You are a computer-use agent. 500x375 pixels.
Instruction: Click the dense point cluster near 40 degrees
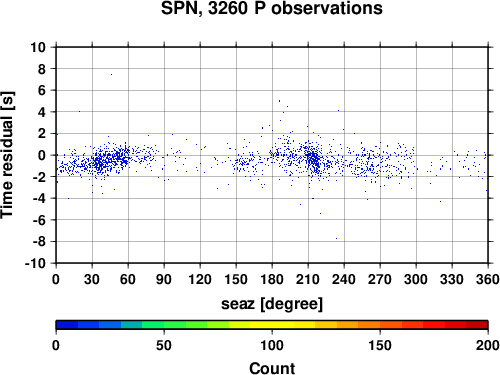pyautogui.click(x=103, y=161)
